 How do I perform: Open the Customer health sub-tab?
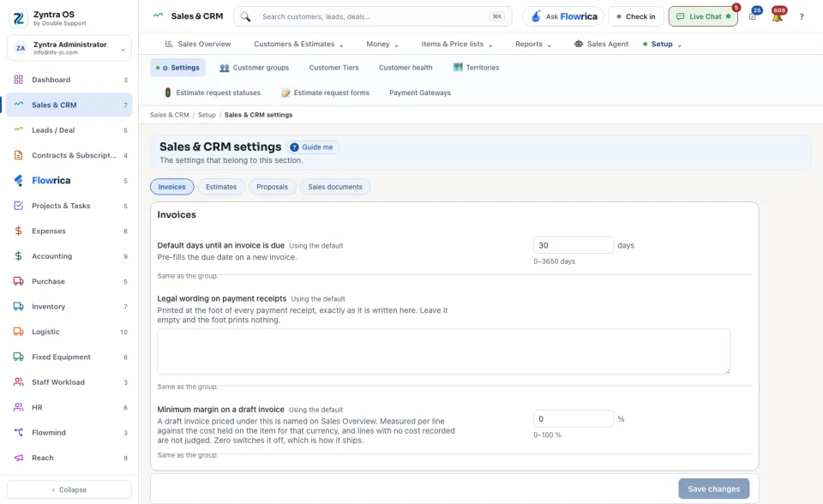click(x=405, y=68)
